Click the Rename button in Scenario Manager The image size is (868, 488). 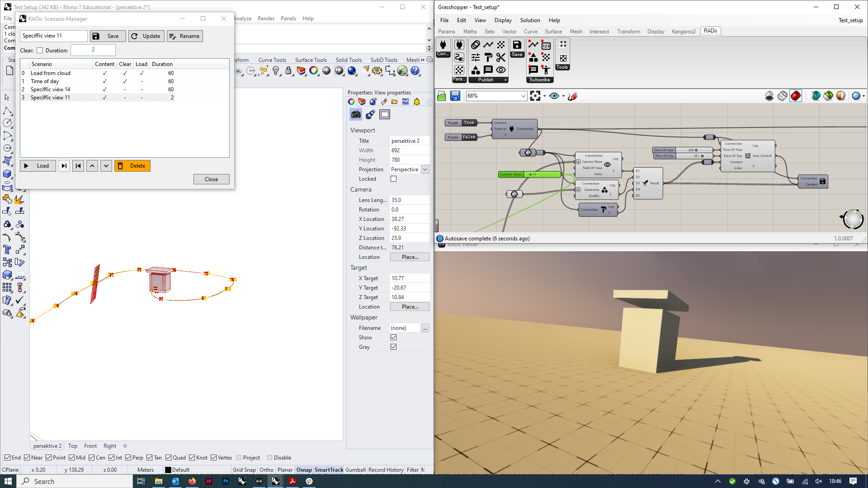coord(185,36)
